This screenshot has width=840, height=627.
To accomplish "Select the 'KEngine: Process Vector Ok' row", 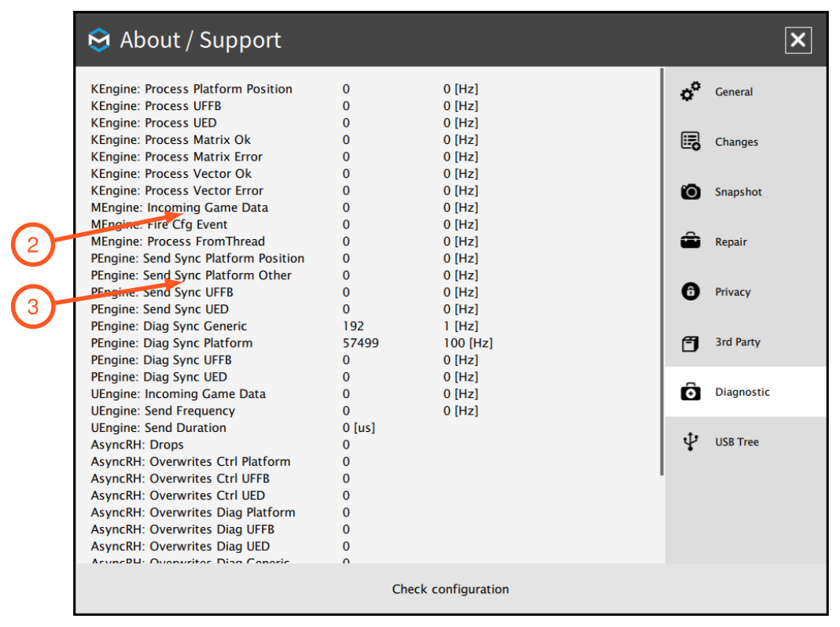I will [285, 174].
